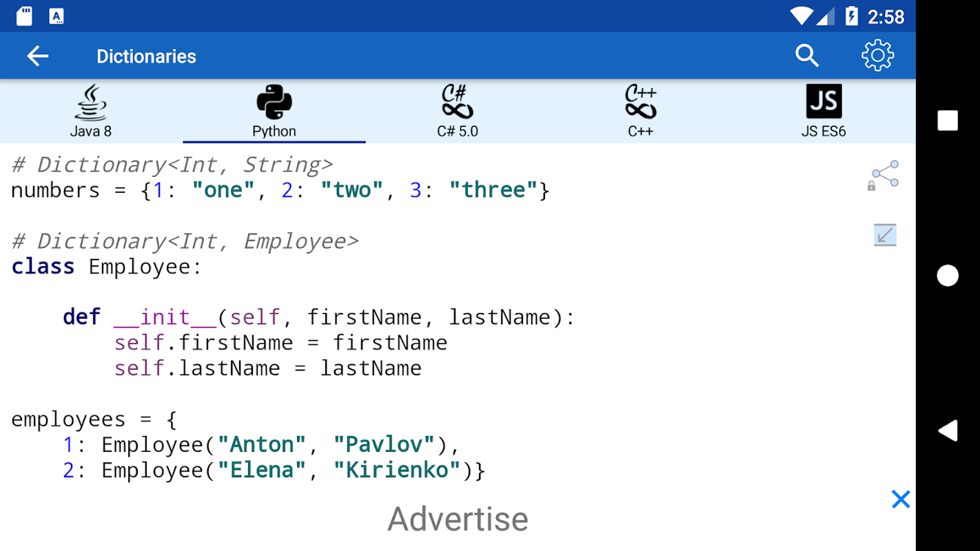The width and height of the screenshot is (980, 551).
Task: Tap 'self.firstName = firstName' line
Action: (x=280, y=343)
